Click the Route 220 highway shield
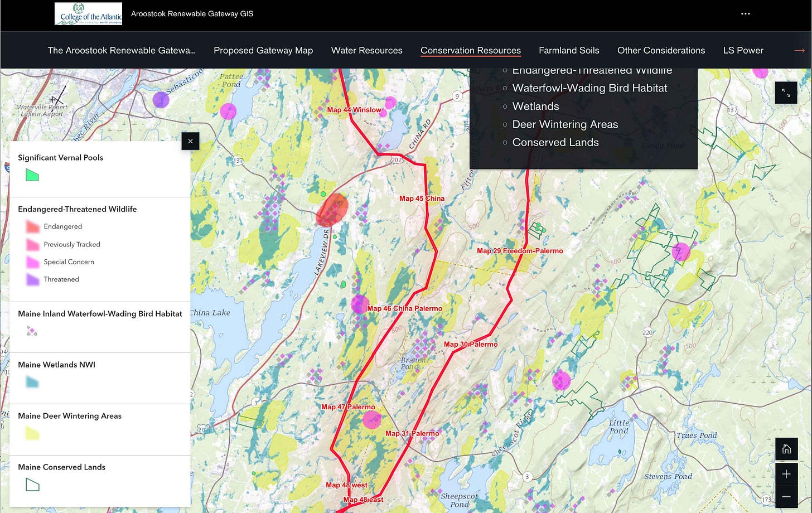 pos(647,333)
